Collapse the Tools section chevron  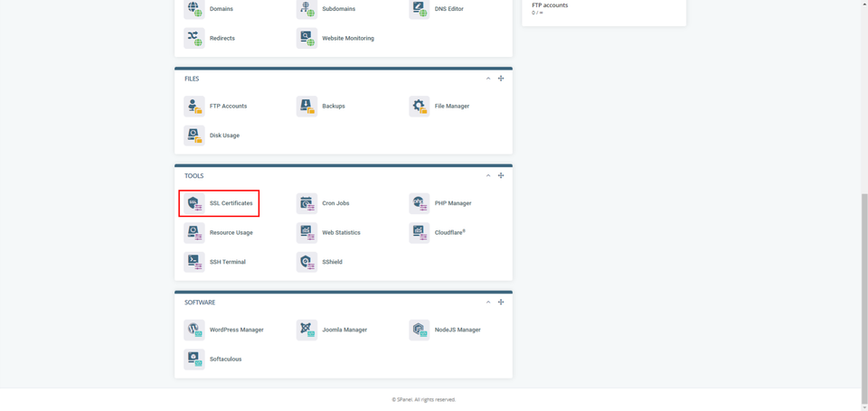pyautogui.click(x=488, y=176)
